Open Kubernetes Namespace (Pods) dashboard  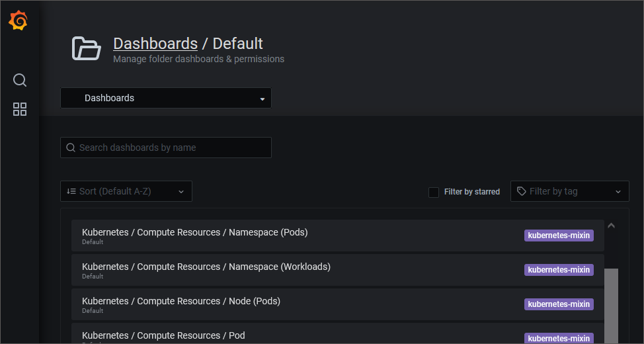point(194,232)
